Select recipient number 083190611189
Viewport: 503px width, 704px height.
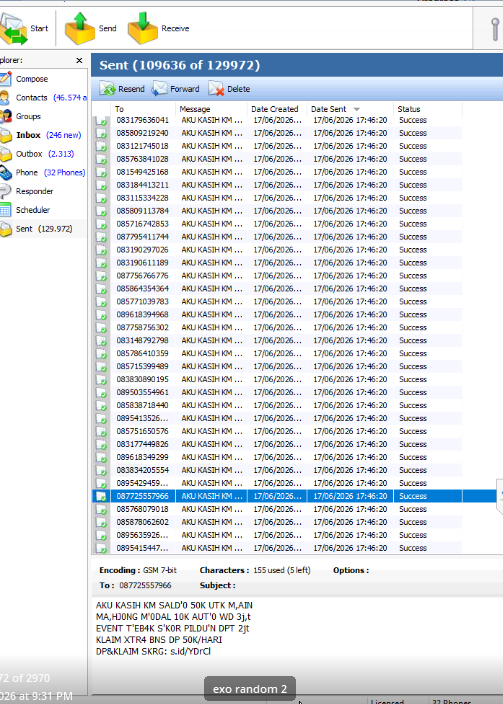[143, 263]
